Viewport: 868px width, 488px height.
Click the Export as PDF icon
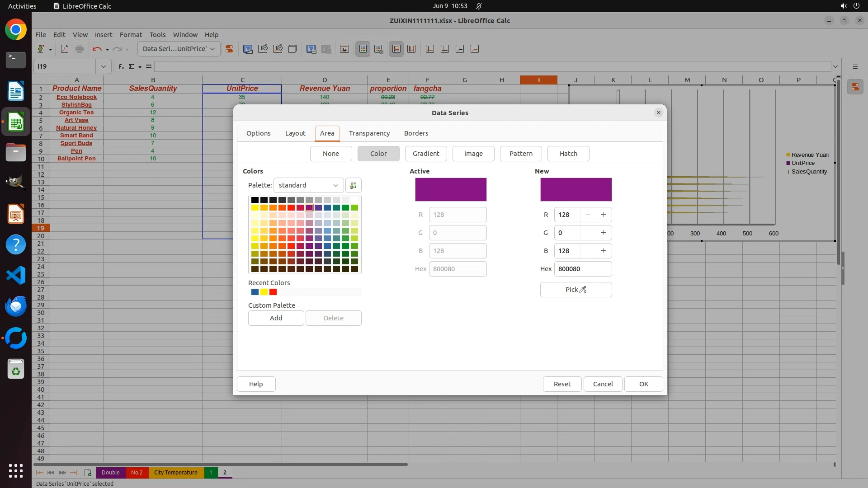[x=65, y=49]
